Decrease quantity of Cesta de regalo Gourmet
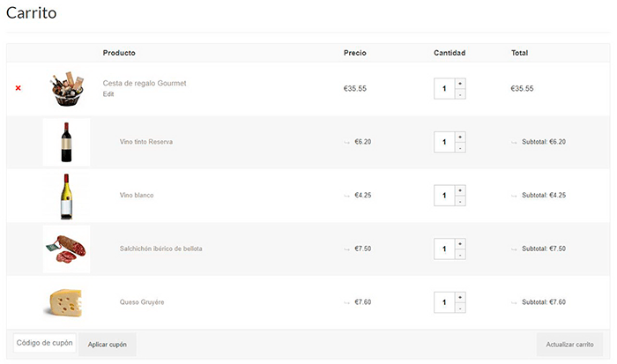617x364 pixels. pyautogui.click(x=460, y=93)
